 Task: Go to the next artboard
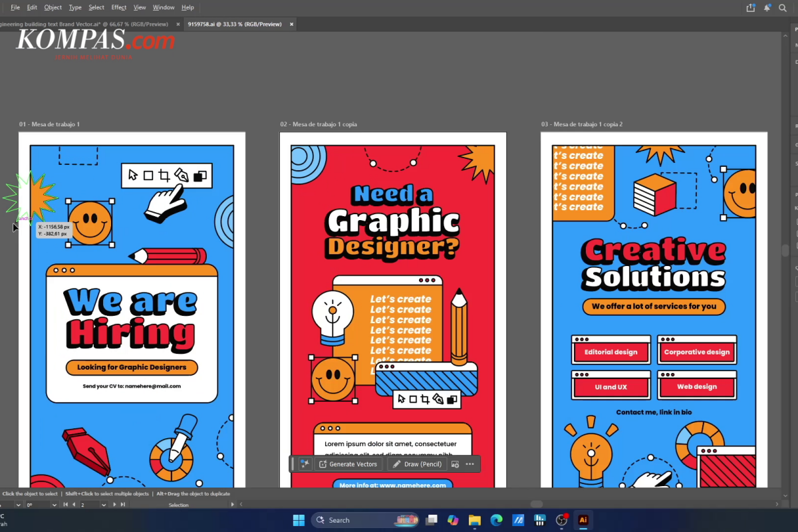115,505
